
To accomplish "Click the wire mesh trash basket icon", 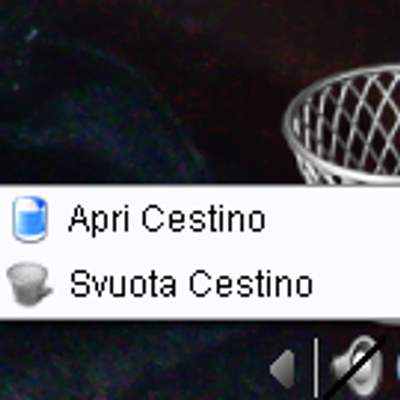I will point(343,125).
